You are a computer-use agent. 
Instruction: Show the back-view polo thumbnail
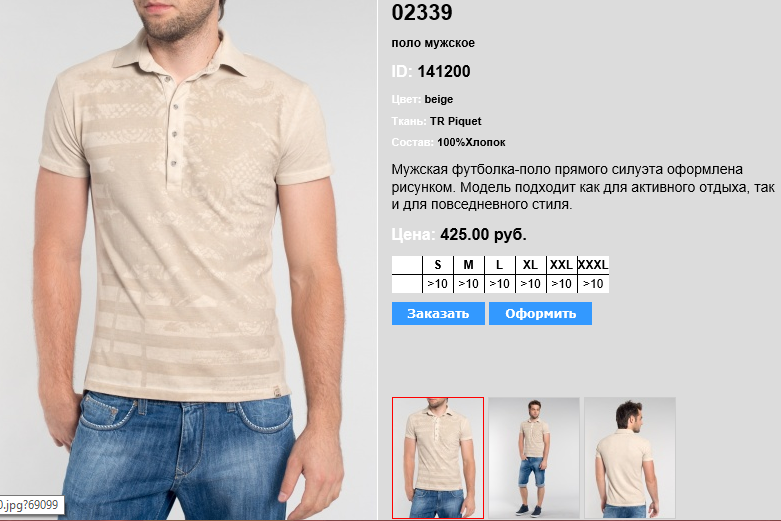click(630, 458)
